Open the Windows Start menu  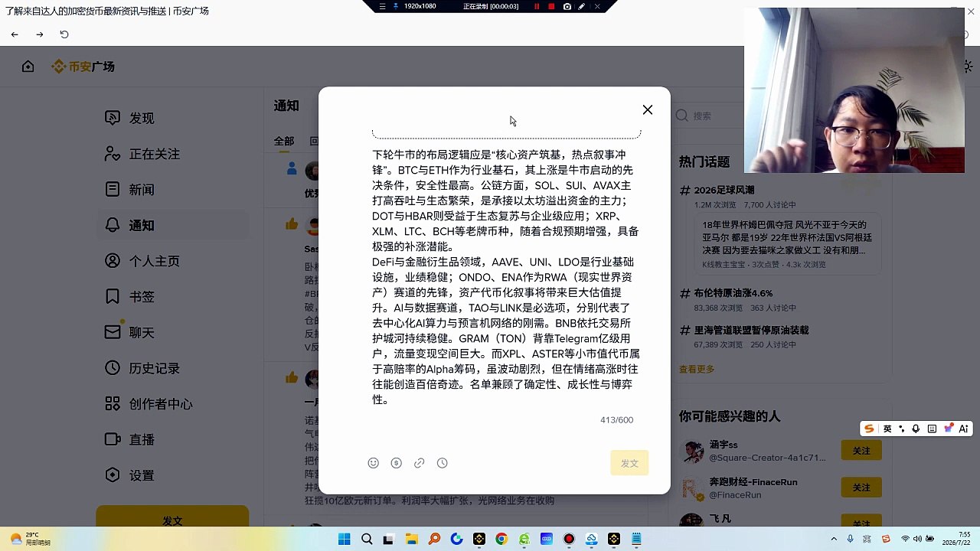(x=345, y=539)
